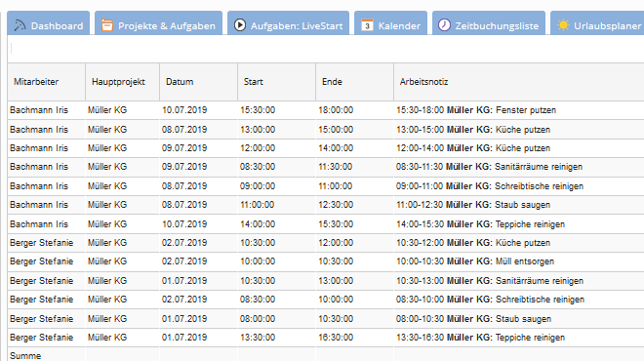Click the note '12:00-14:00 Müller KG: Küche putzen'
The image size is (644, 361).
pos(473,148)
